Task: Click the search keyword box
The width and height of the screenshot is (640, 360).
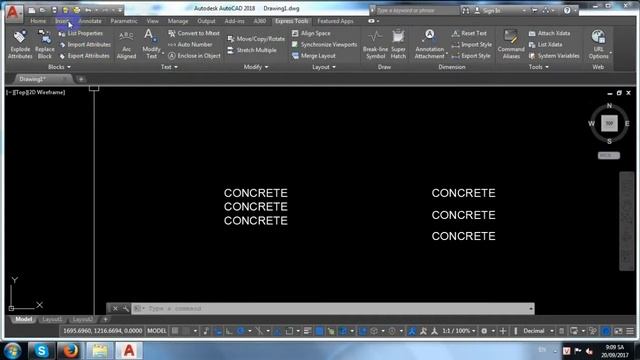Action: point(416,11)
